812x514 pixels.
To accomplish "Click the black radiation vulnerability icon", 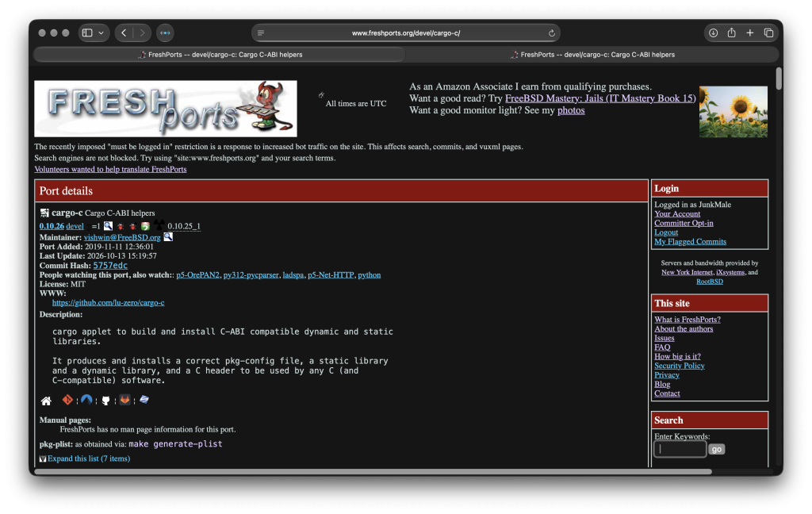I will click(159, 224).
